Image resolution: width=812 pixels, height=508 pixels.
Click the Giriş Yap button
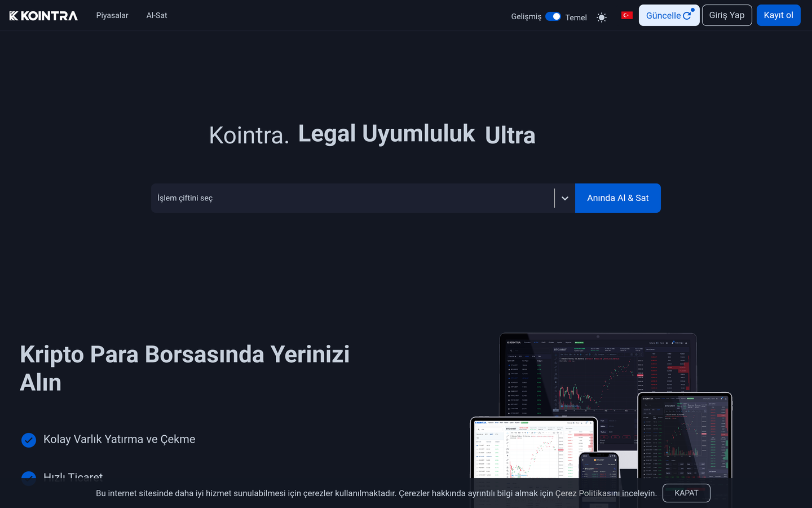coord(727,15)
